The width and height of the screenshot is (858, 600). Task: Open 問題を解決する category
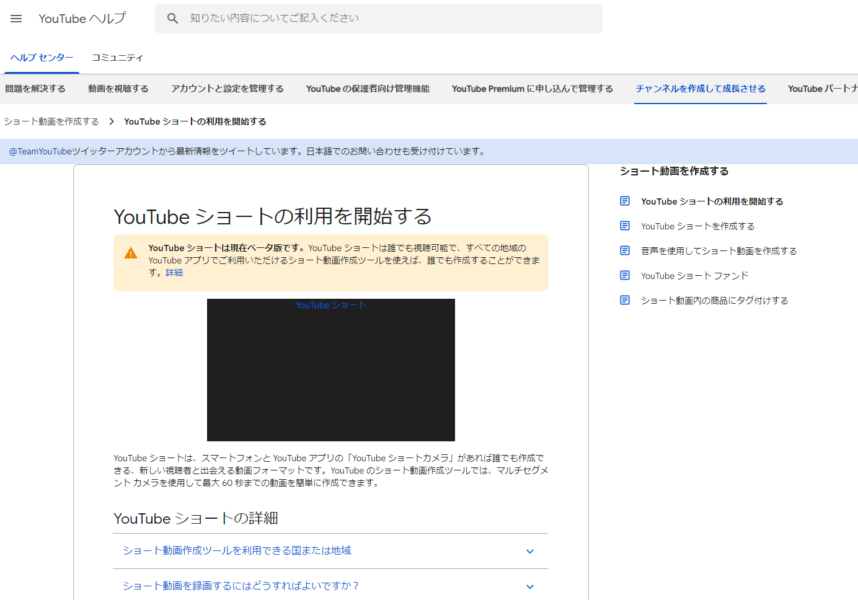pyautogui.click(x=36, y=89)
